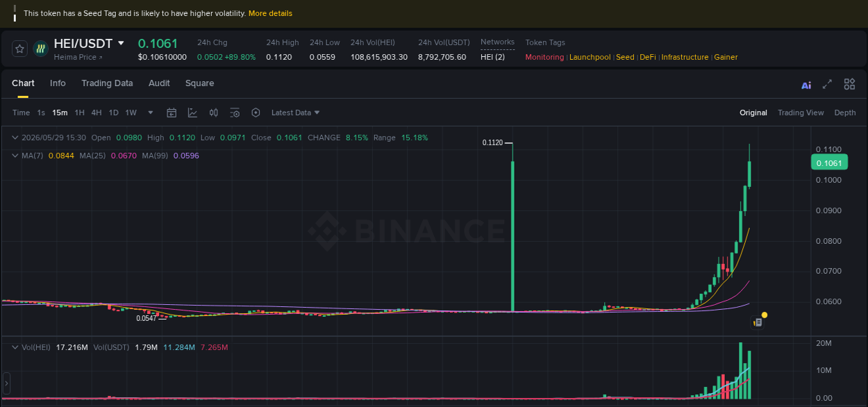This screenshot has height=407, width=868.
Task: Select the 15m interval
Action: [60, 113]
